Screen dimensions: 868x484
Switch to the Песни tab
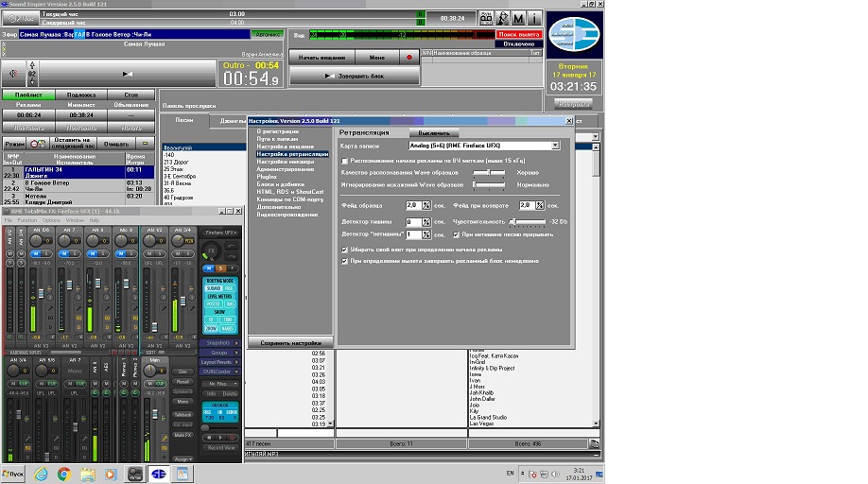pyautogui.click(x=184, y=120)
